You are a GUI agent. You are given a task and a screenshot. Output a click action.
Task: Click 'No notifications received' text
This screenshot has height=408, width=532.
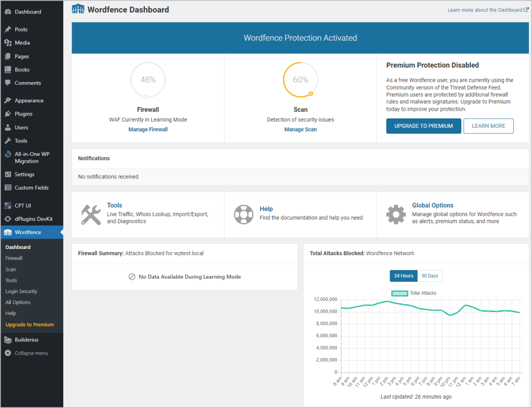108,177
